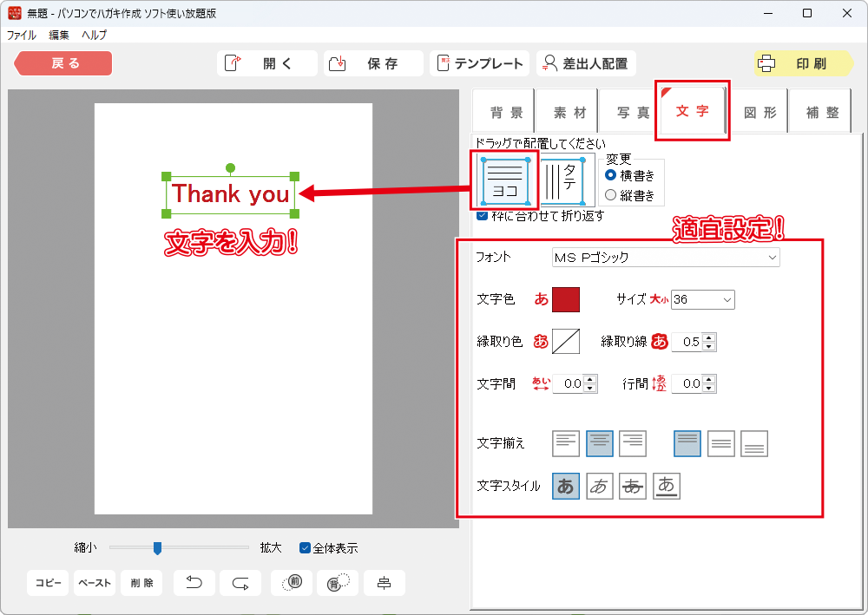Click the redo arrow icon
Viewport: 868px width, 615px height.
240,583
